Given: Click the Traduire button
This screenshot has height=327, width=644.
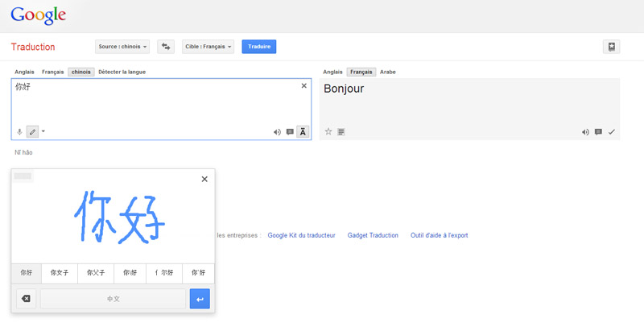Looking at the screenshot, I should click(x=259, y=47).
